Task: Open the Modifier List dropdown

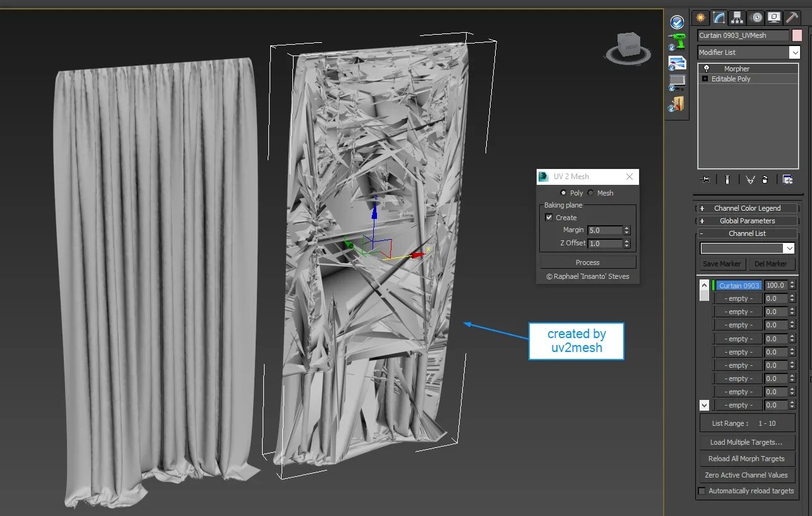Action: [x=795, y=52]
